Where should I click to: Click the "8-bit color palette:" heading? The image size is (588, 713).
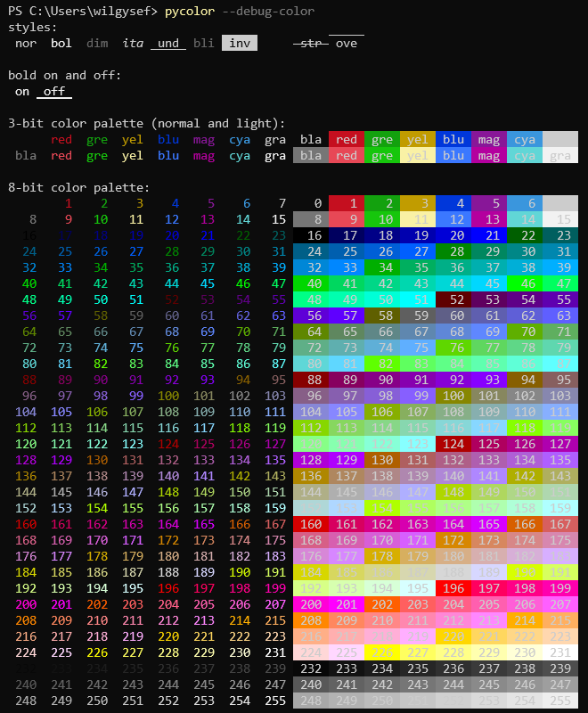79,187
